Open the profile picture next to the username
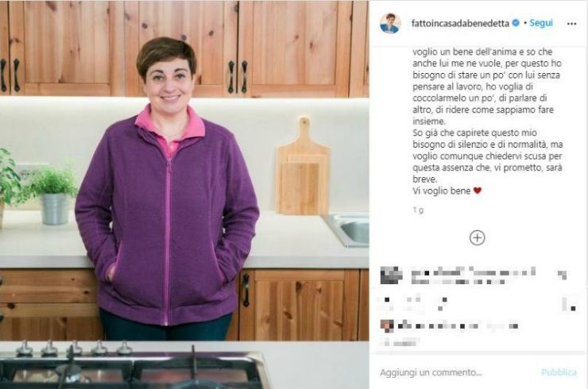 coord(390,23)
